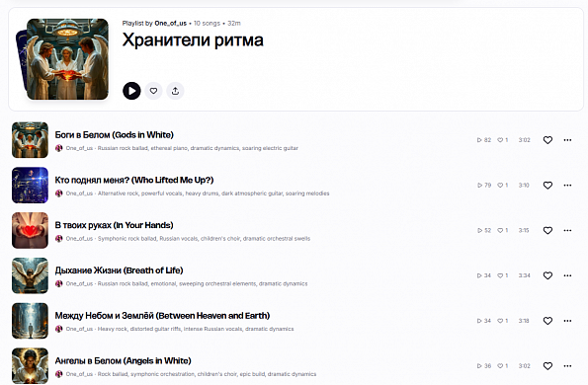Viewport: 588px width, 385px height.
Task: Click artist avatar under Боги в Белом
Action: [59, 148]
